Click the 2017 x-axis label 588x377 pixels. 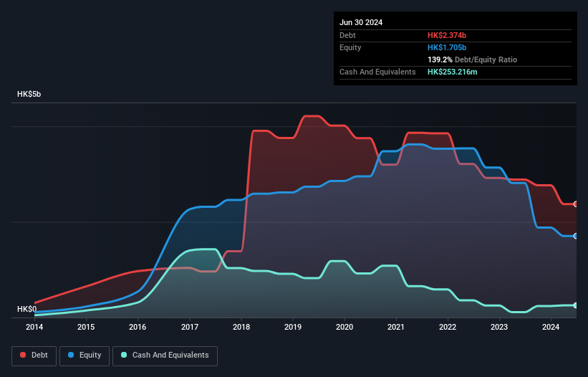[190, 327]
